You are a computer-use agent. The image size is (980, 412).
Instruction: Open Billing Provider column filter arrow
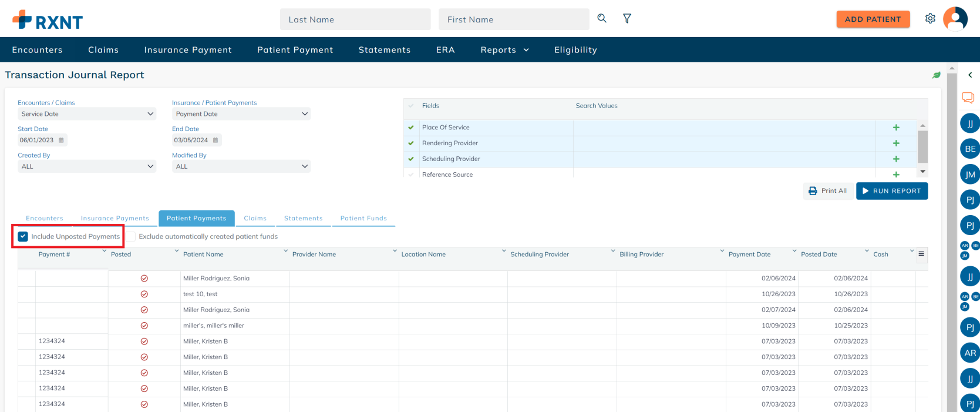point(722,251)
